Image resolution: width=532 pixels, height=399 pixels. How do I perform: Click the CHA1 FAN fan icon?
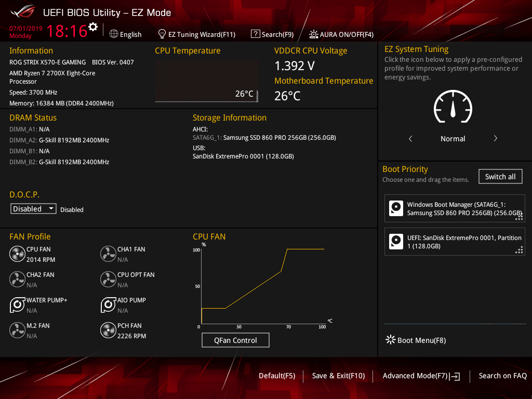point(108,254)
